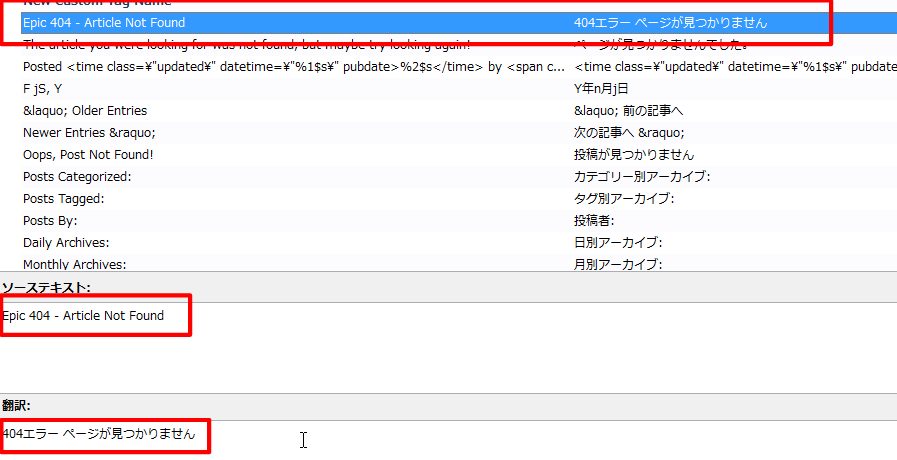
Task: Select the 'Daily Archives:' row
Action: click(66, 243)
